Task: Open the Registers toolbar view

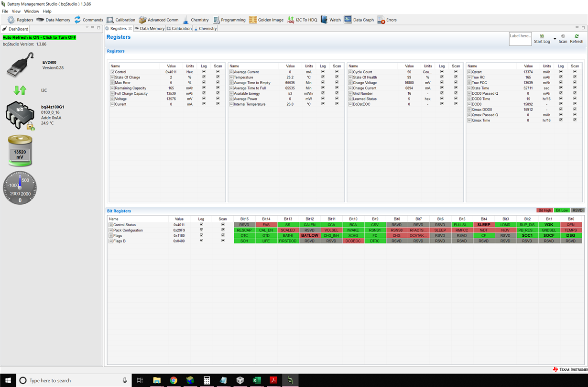Action: (x=21, y=20)
